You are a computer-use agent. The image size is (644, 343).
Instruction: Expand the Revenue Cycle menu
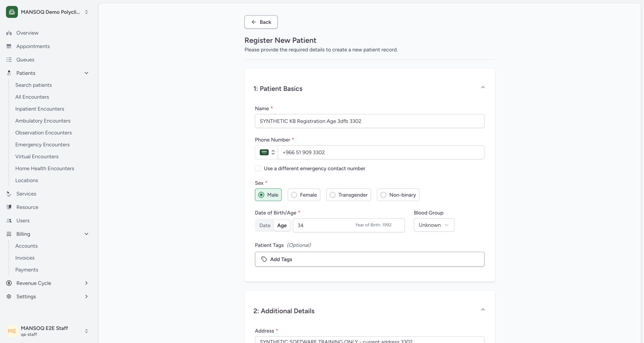pos(86,283)
